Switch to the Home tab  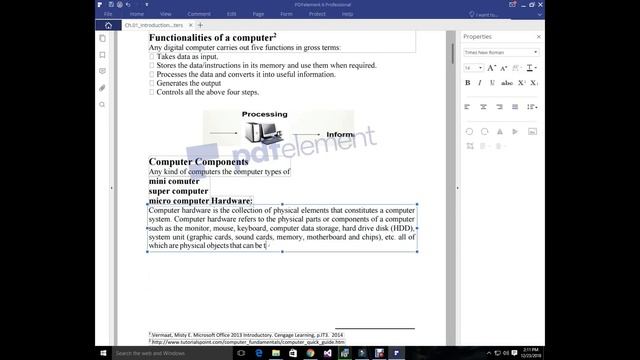[x=137, y=14]
